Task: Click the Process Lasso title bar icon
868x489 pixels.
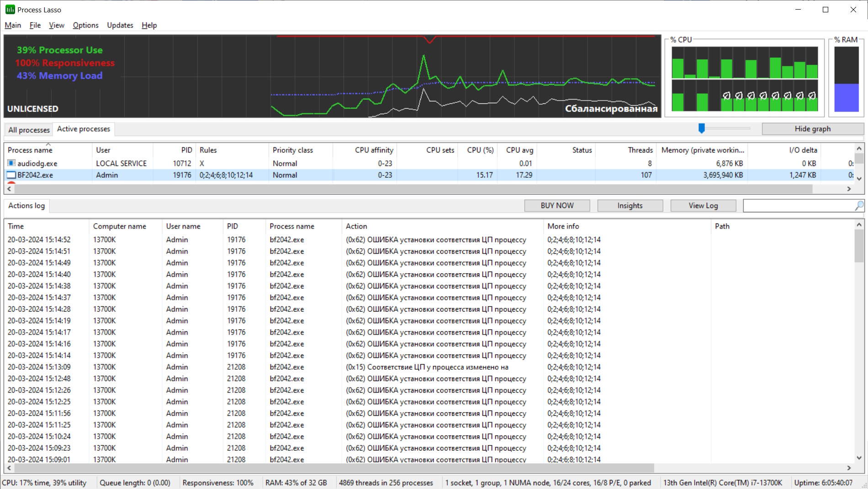Action: tap(10, 10)
